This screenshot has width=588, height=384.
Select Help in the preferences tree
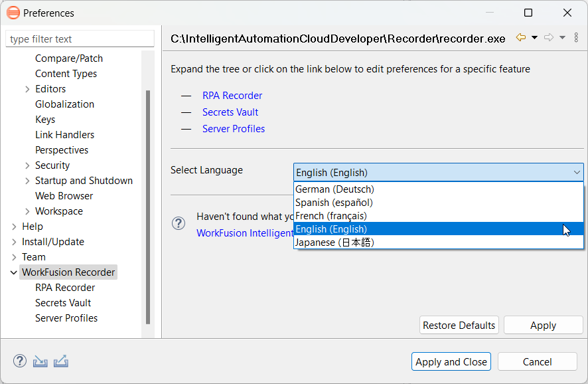pyautogui.click(x=33, y=227)
